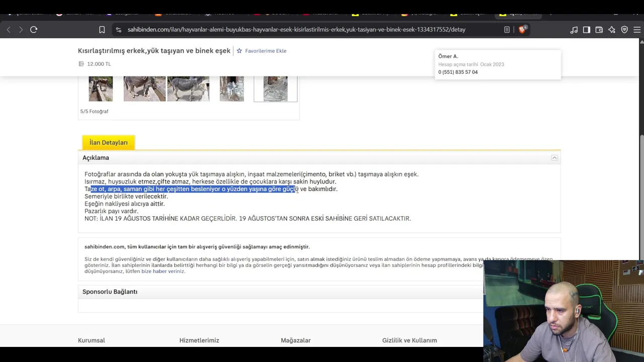644x362 pixels.
Task: Open the fifth selected photo thumbnail
Action: click(x=276, y=89)
